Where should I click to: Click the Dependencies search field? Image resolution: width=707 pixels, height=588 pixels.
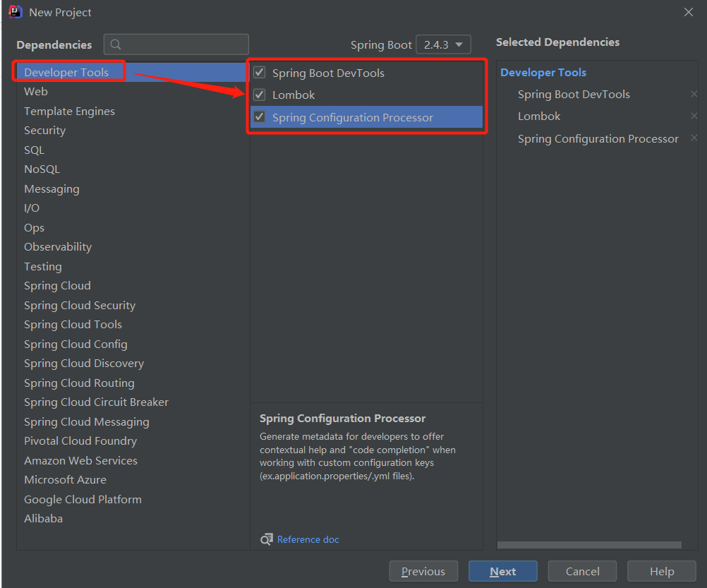tap(176, 44)
